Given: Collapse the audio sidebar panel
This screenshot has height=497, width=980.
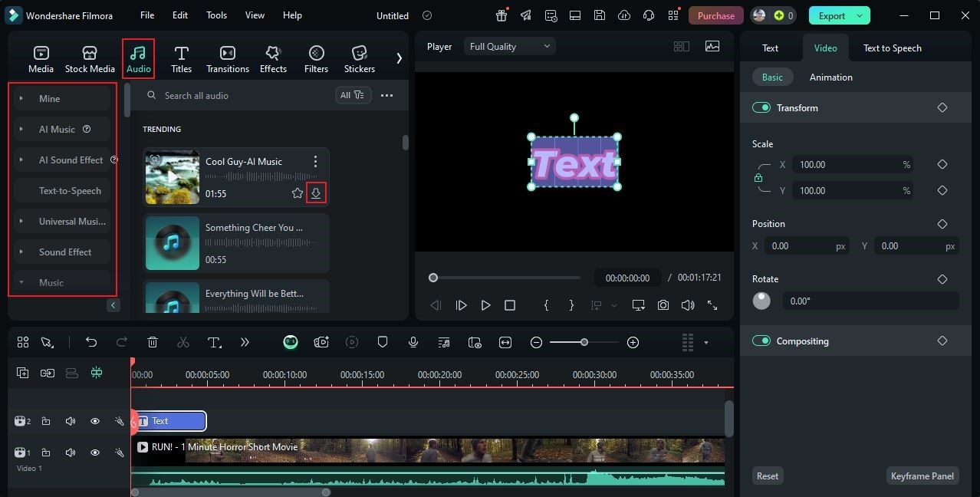Looking at the screenshot, I should point(113,305).
